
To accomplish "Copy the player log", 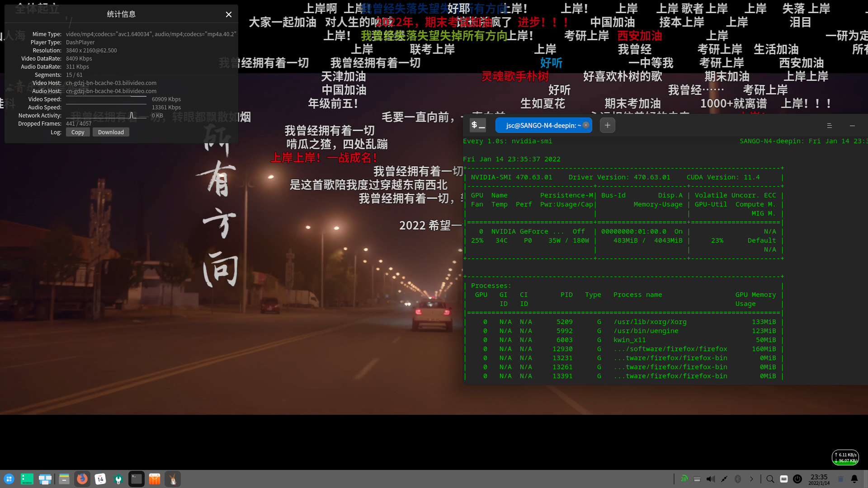I will click(x=78, y=132).
